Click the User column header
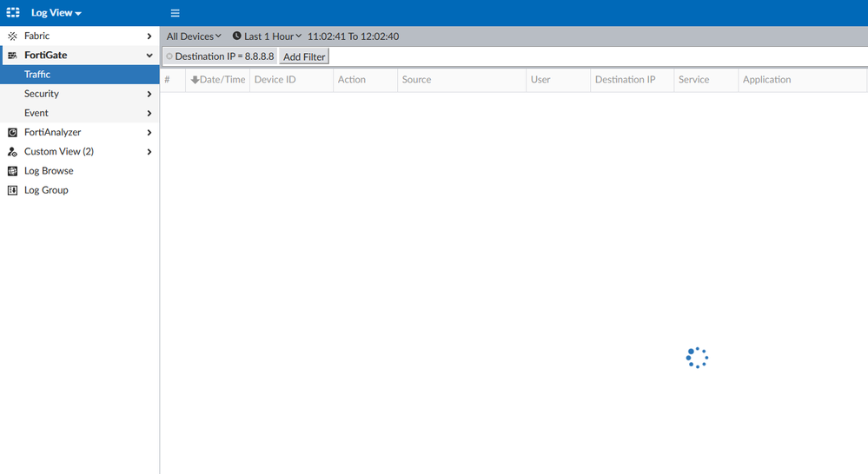The image size is (868, 474). 558,80
